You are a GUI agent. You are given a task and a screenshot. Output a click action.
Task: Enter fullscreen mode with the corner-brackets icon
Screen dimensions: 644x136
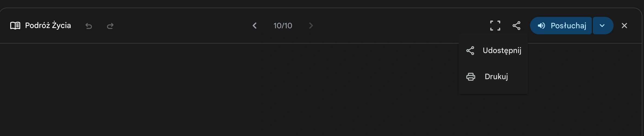click(495, 26)
